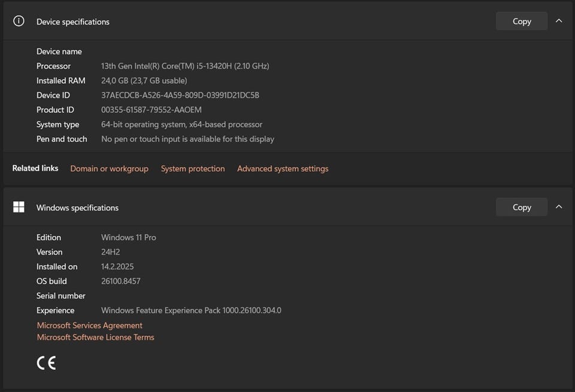Image resolution: width=575 pixels, height=392 pixels.
Task: Click the Pen and touch label
Action: tap(62, 139)
